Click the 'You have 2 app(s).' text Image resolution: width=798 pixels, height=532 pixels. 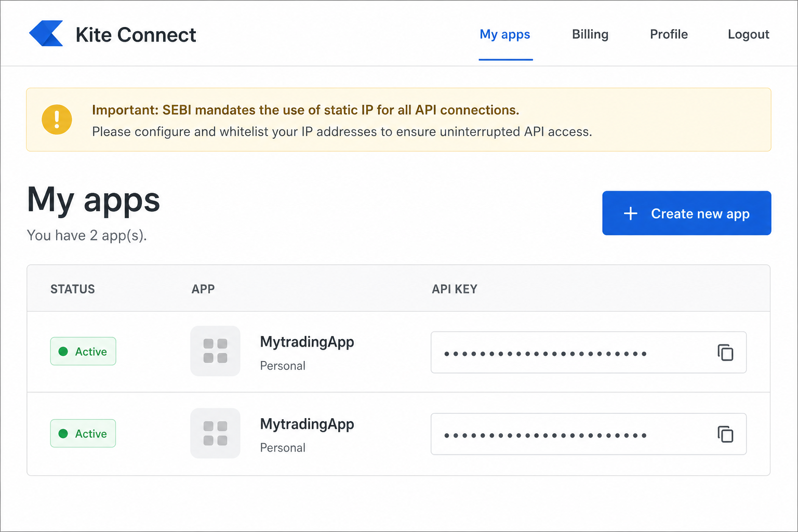click(x=87, y=235)
